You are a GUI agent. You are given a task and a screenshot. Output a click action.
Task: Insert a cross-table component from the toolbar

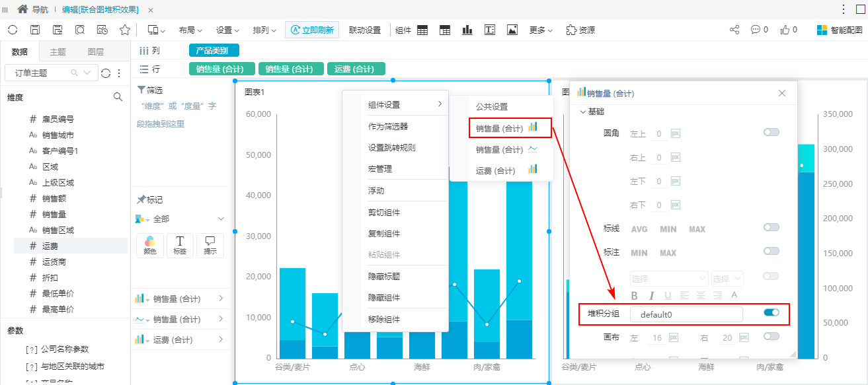click(445, 30)
